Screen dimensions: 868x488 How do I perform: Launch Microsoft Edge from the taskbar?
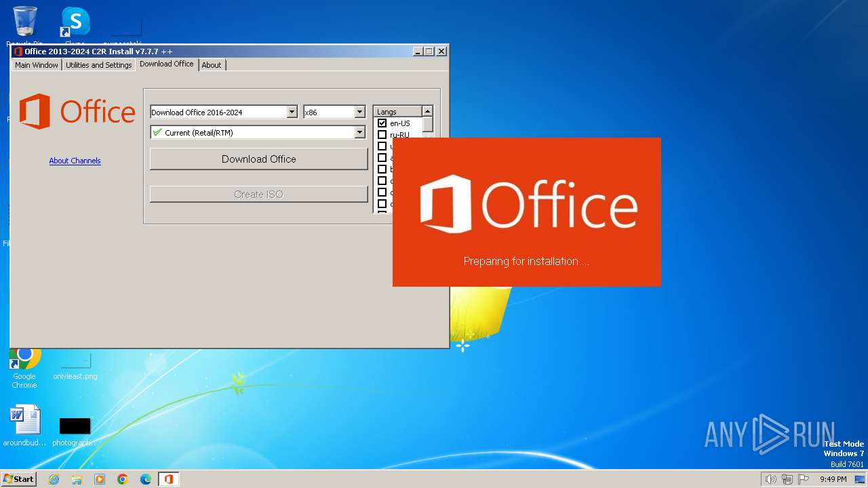[146, 479]
